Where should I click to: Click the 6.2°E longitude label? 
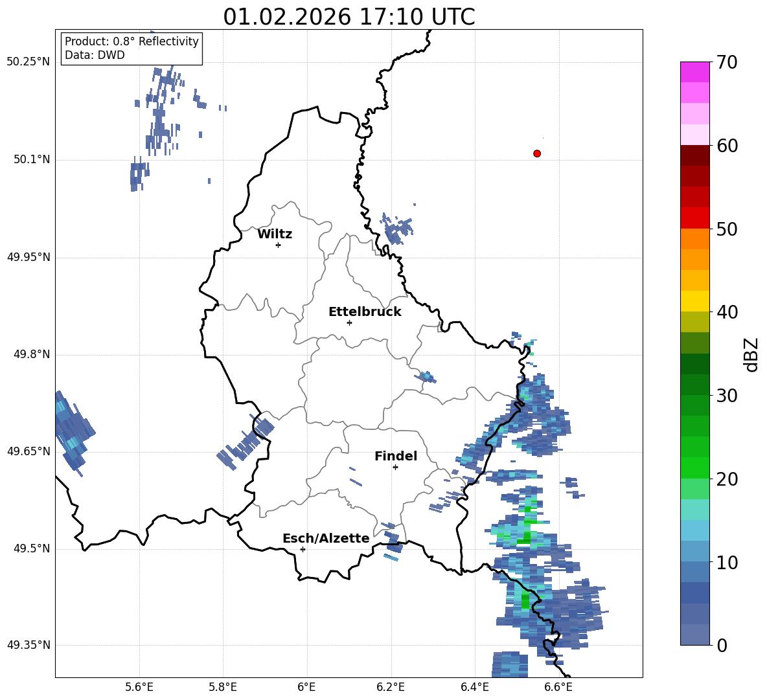tap(391, 688)
